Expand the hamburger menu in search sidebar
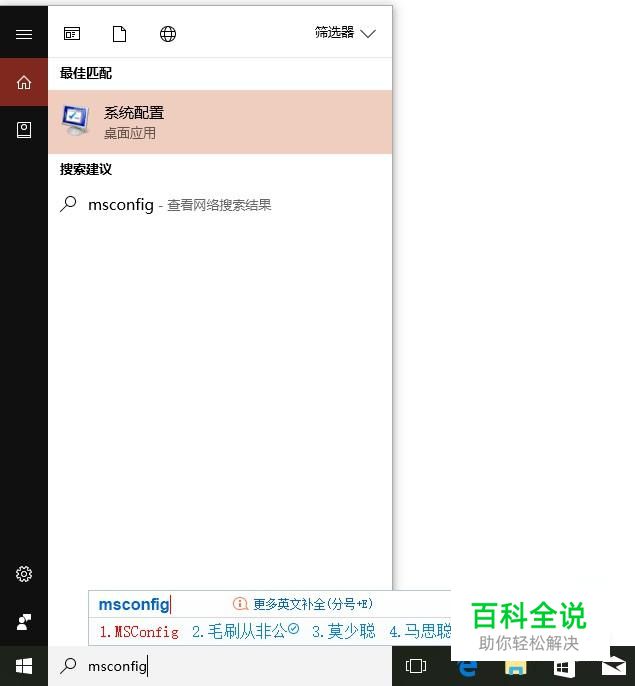The width and height of the screenshot is (635, 686). point(24,34)
